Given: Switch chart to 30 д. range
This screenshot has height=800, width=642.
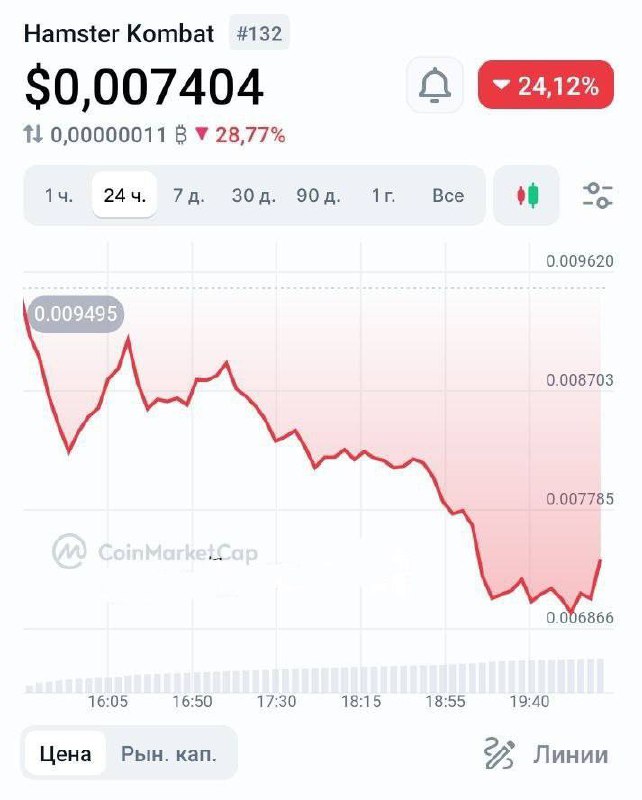Looking at the screenshot, I should coord(254,195).
